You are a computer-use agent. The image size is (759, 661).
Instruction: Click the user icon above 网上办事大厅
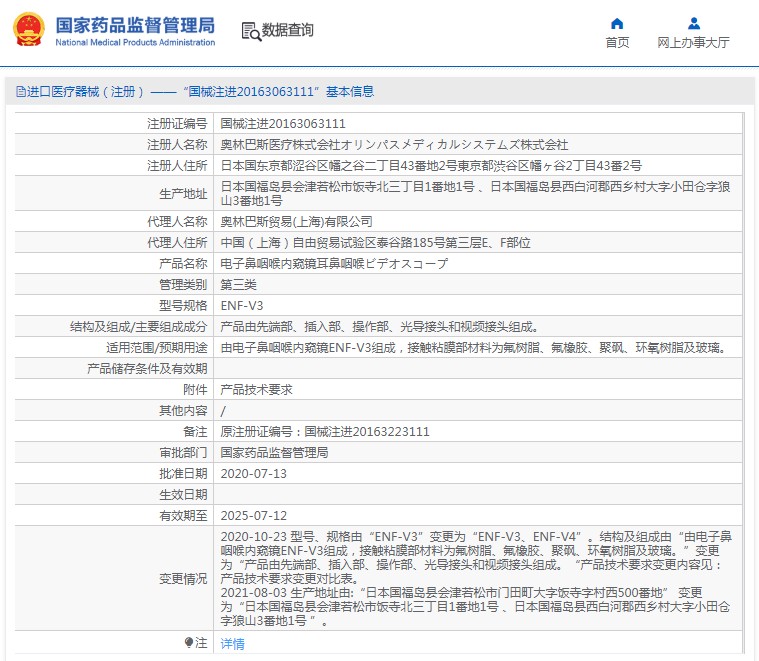point(694,23)
